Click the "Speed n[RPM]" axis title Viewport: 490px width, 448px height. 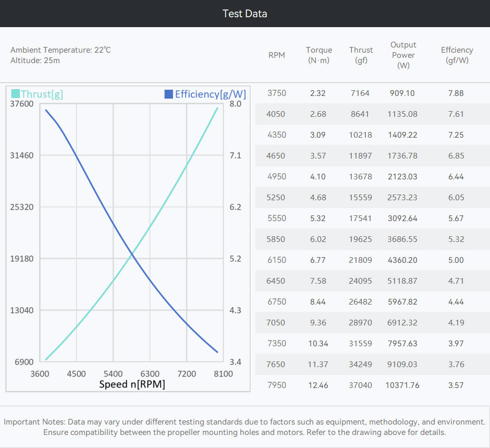[x=132, y=384]
